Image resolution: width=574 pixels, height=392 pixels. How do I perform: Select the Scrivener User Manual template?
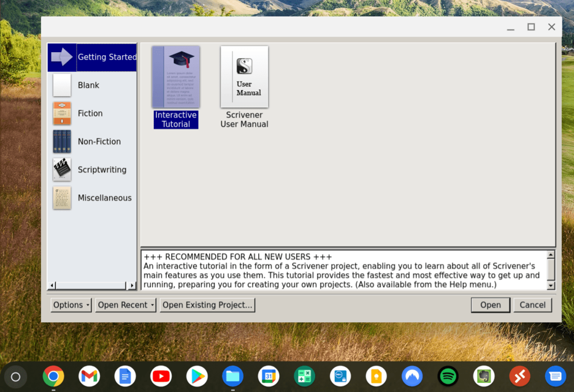[244, 88]
